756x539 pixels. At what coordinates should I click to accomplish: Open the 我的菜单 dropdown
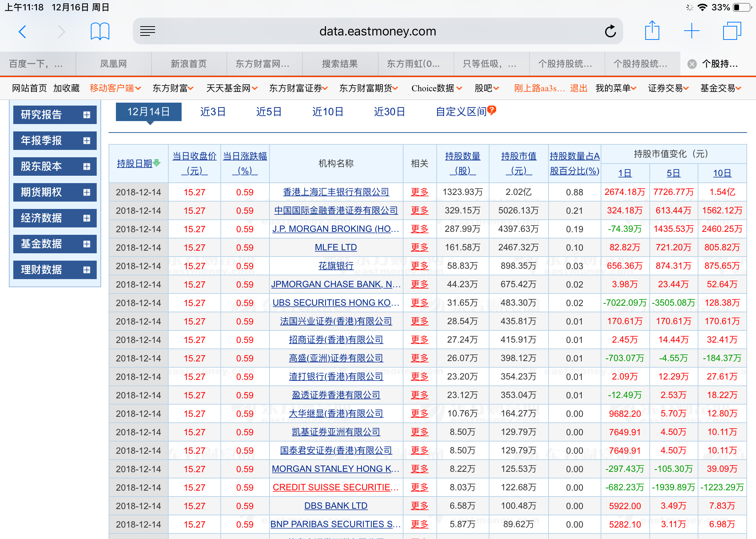coord(616,88)
